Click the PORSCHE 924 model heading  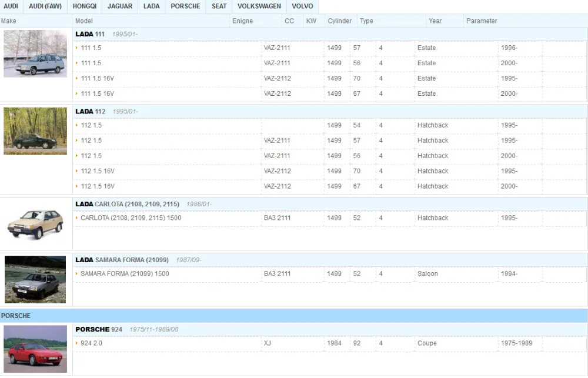point(99,329)
